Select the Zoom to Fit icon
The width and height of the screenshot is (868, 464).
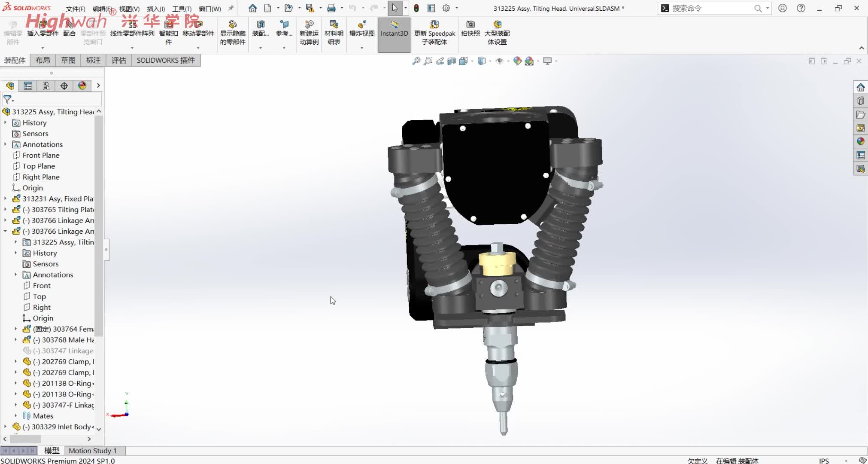pos(416,61)
